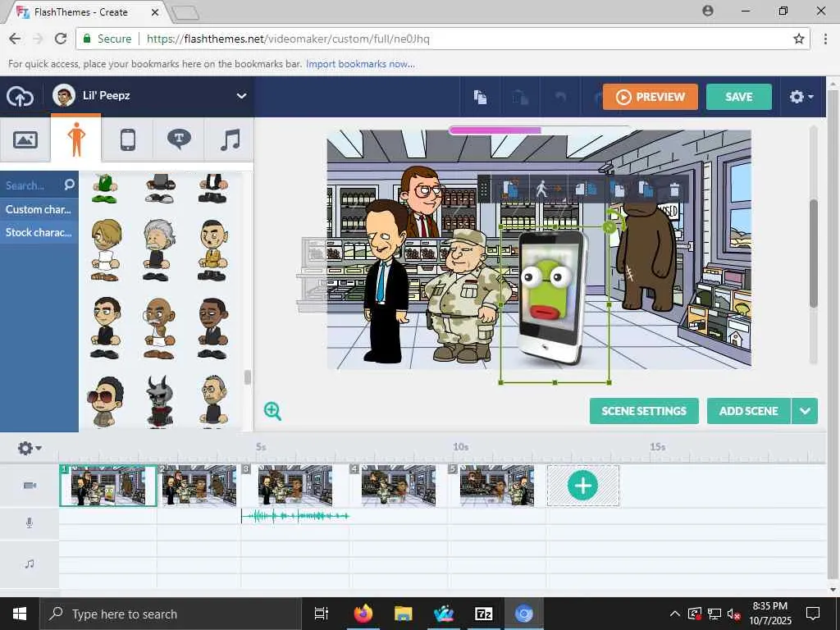The height and width of the screenshot is (630, 840).
Task: Click the bookmark star icon
Action: (x=798, y=39)
